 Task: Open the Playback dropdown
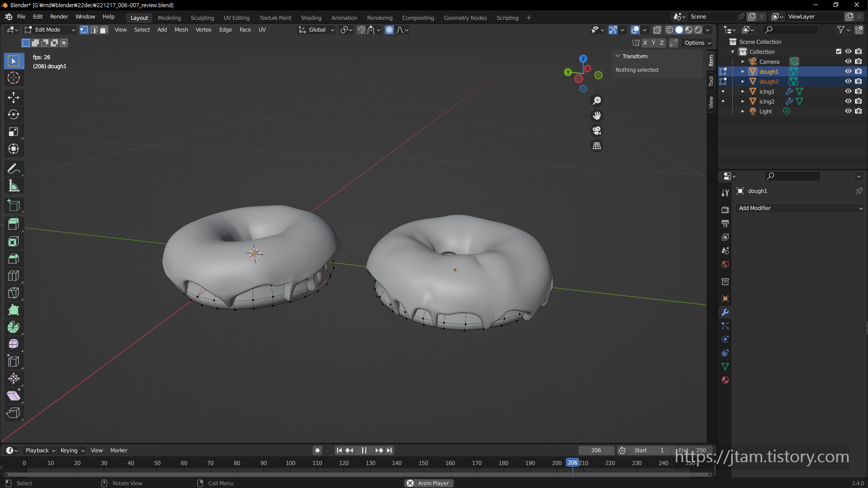(40, 450)
